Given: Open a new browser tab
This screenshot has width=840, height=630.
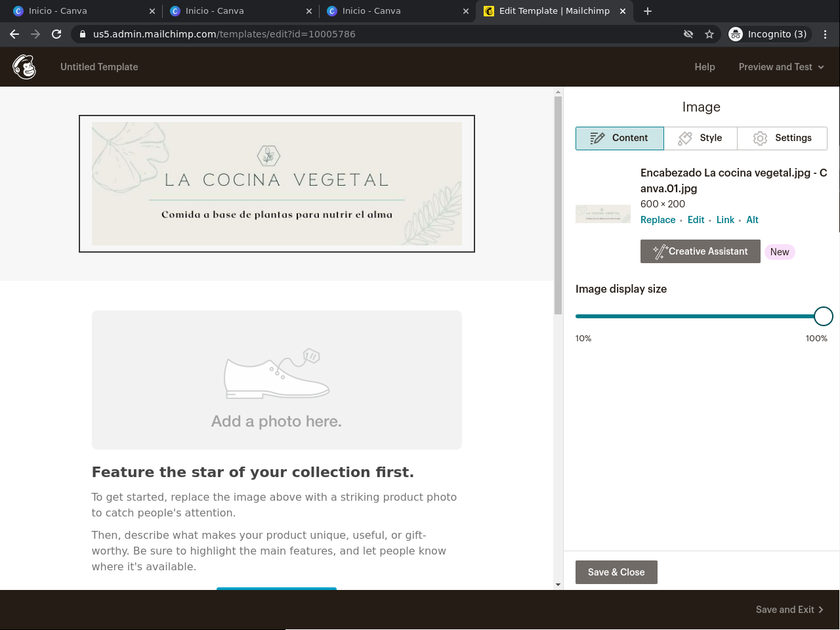Looking at the screenshot, I should click(648, 11).
